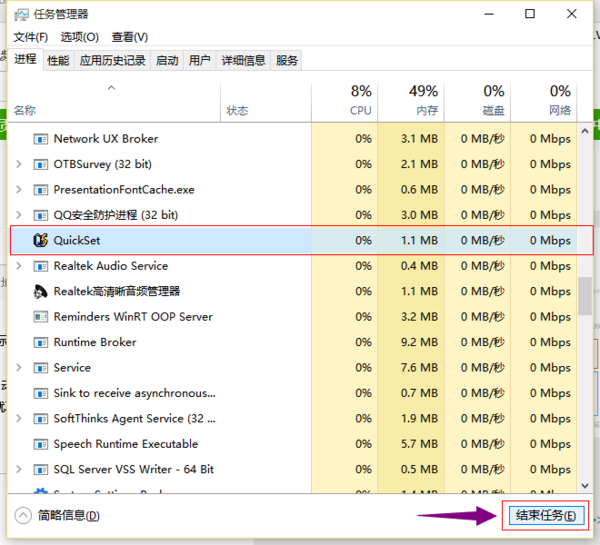This screenshot has width=600, height=545.
Task: Switch to the 性能 tab
Action: (x=58, y=60)
